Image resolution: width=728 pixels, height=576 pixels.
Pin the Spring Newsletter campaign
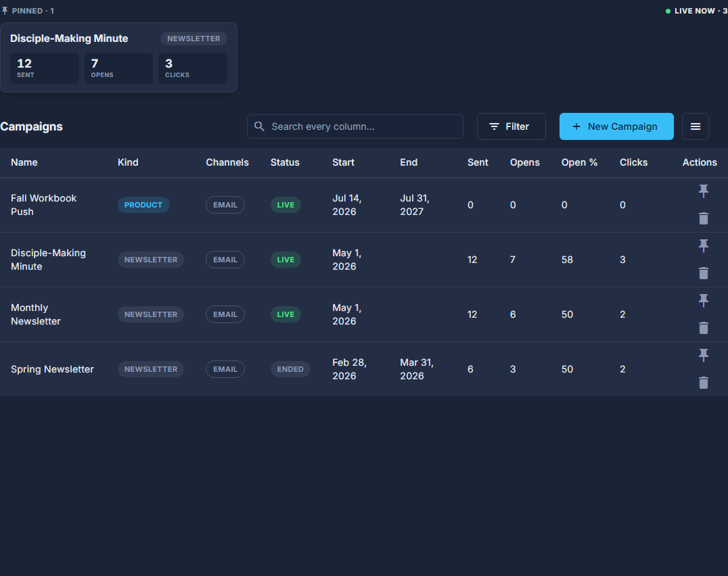click(704, 355)
